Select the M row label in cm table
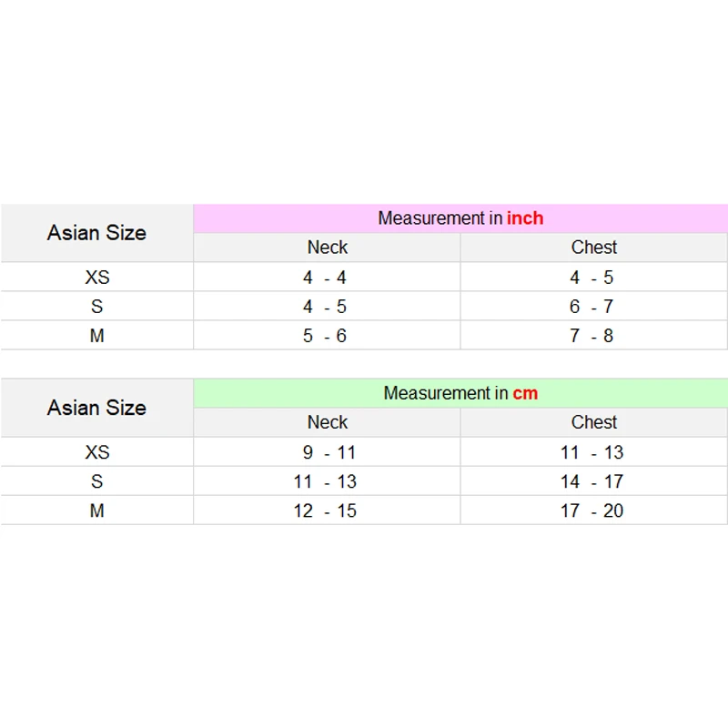The image size is (728, 728). [x=96, y=511]
